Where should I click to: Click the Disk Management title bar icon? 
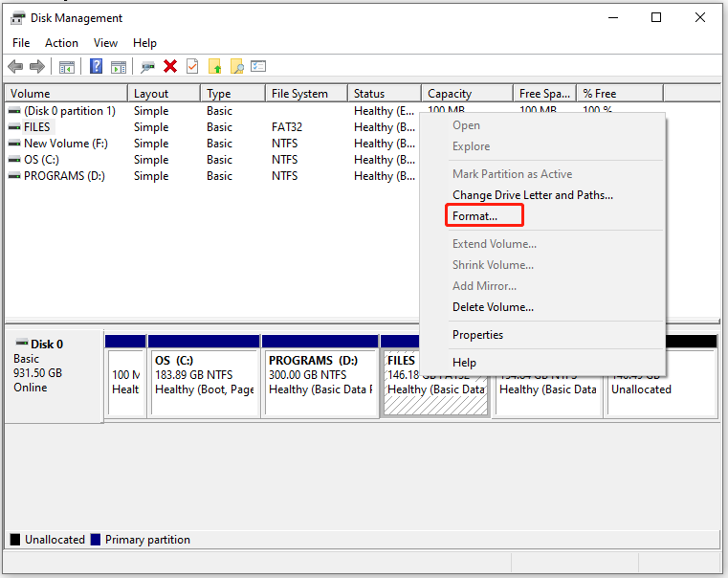click(17, 18)
